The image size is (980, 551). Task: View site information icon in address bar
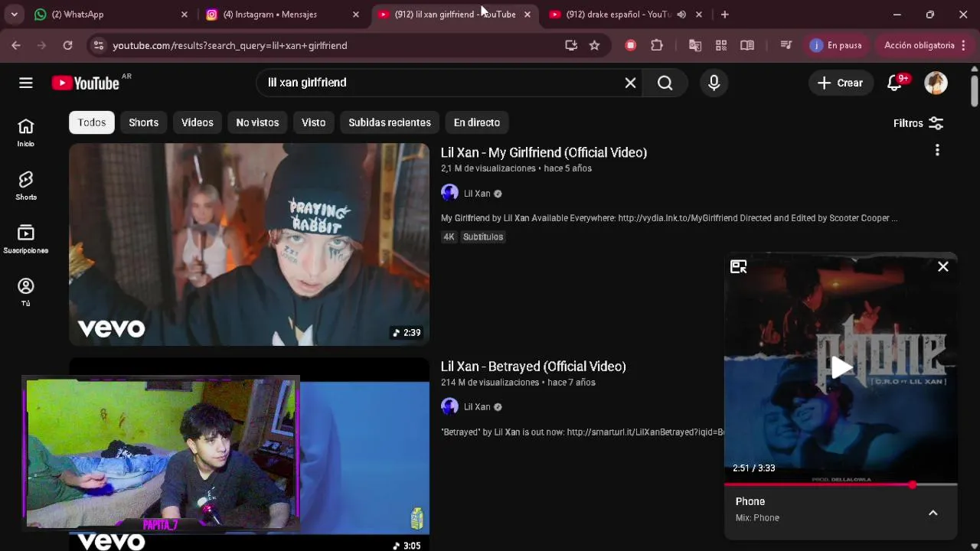pos(98,45)
